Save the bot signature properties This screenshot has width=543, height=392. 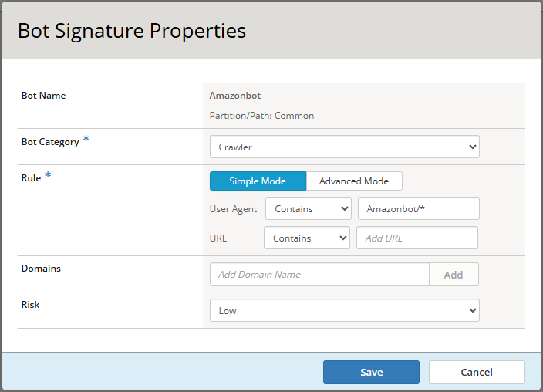371,372
